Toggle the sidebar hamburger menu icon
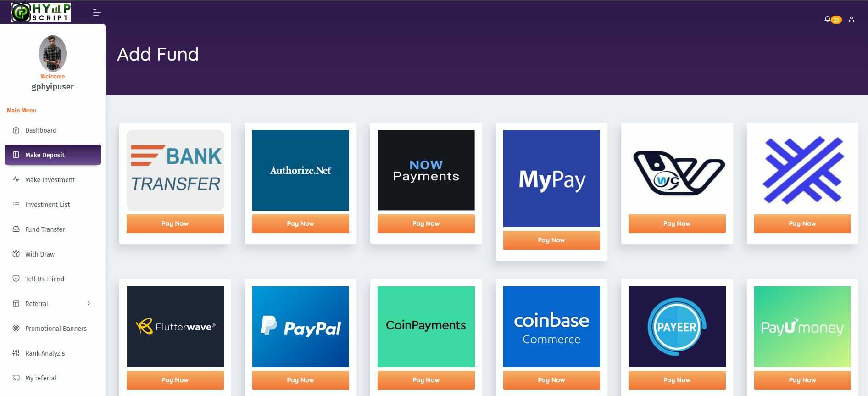 pos(97,12)
